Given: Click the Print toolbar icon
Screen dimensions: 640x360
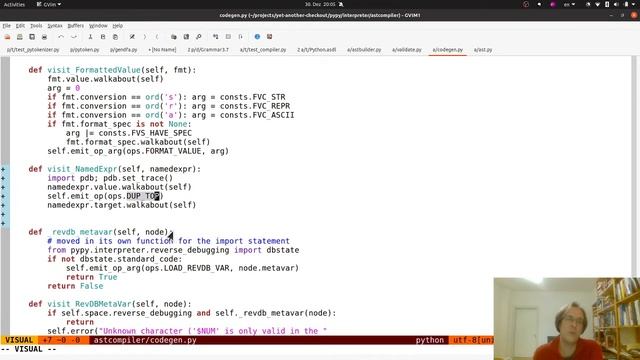Looking at the screenshot, I should click(x=44, y=37).
